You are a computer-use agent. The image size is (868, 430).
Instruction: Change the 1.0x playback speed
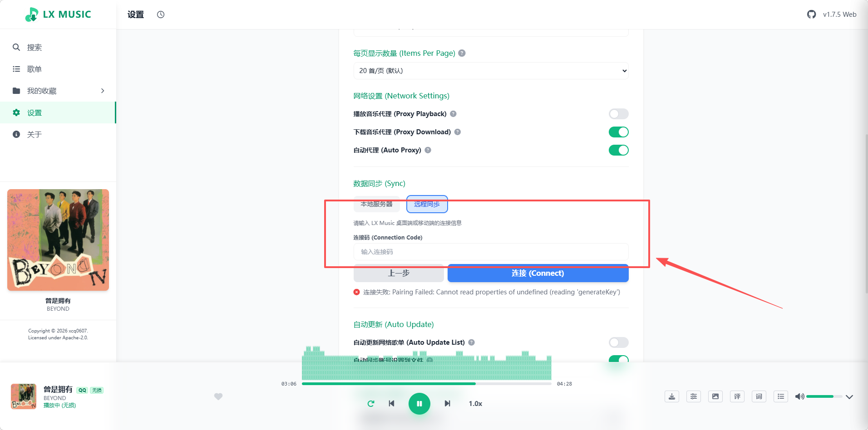point(475,404)
